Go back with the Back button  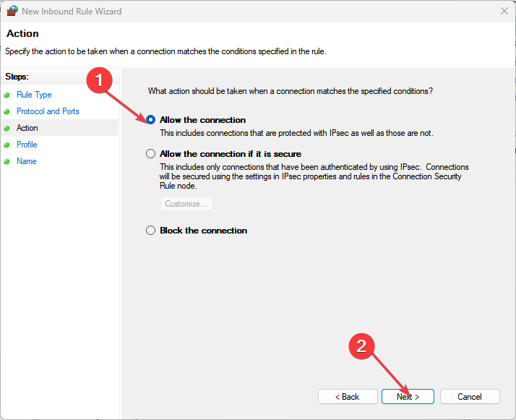pos(348,397)
